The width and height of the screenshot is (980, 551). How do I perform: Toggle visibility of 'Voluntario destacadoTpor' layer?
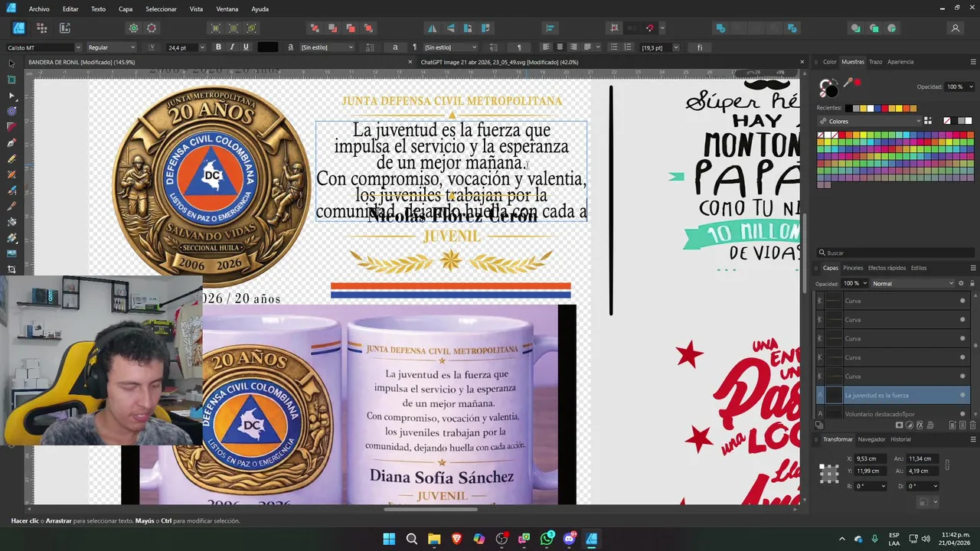[962, 414]
